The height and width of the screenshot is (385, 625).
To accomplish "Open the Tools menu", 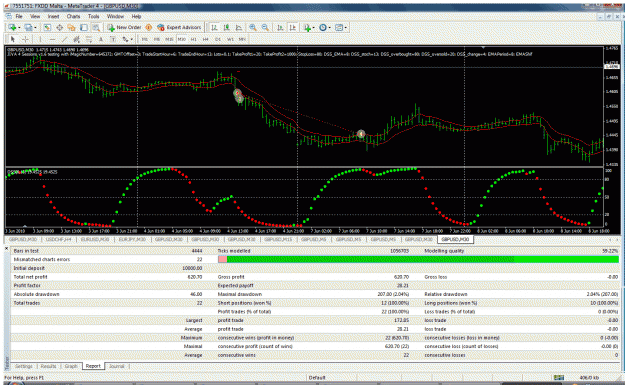I will pyautogui.click(x=94, y=16).
